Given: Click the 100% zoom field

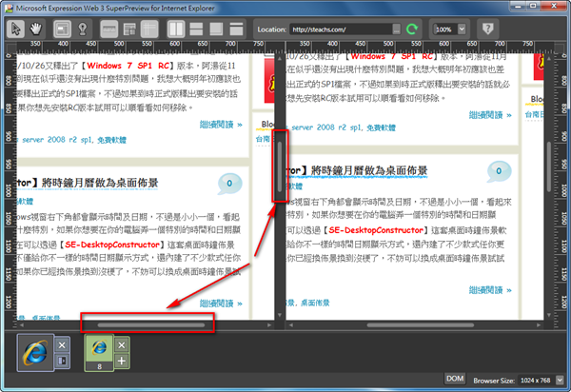Looking at the screenshot, I should pyautogui.click(x=444, y=29).
